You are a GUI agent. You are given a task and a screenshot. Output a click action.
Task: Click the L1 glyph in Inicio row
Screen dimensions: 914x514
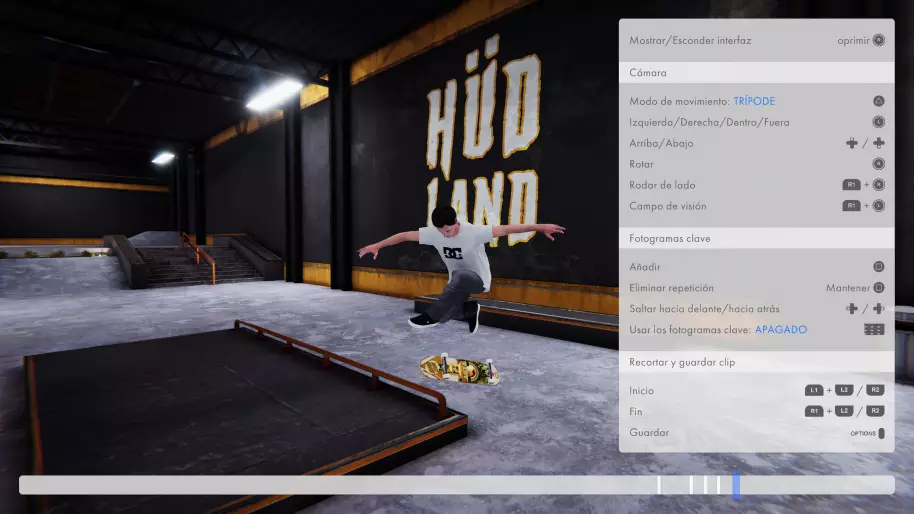(814, 390)
